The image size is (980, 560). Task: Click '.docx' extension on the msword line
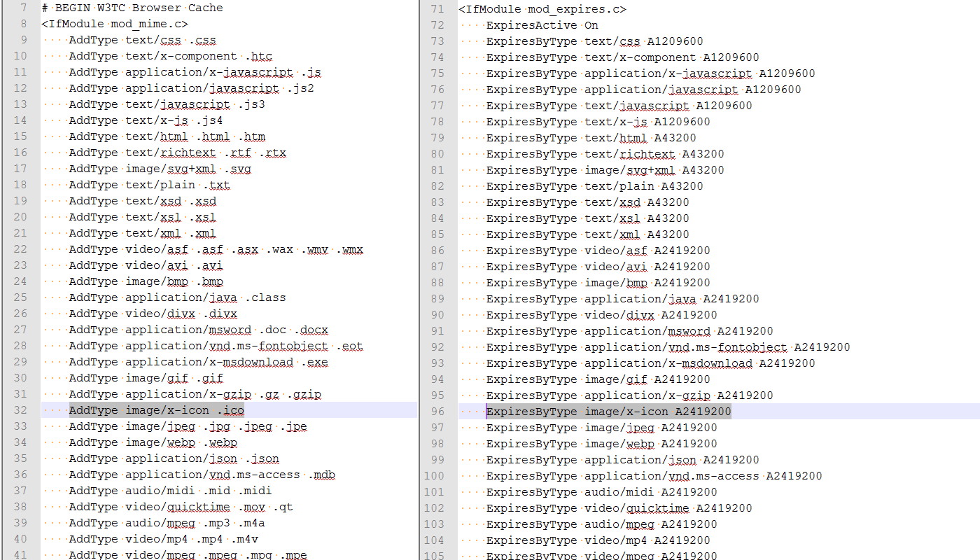311,330
